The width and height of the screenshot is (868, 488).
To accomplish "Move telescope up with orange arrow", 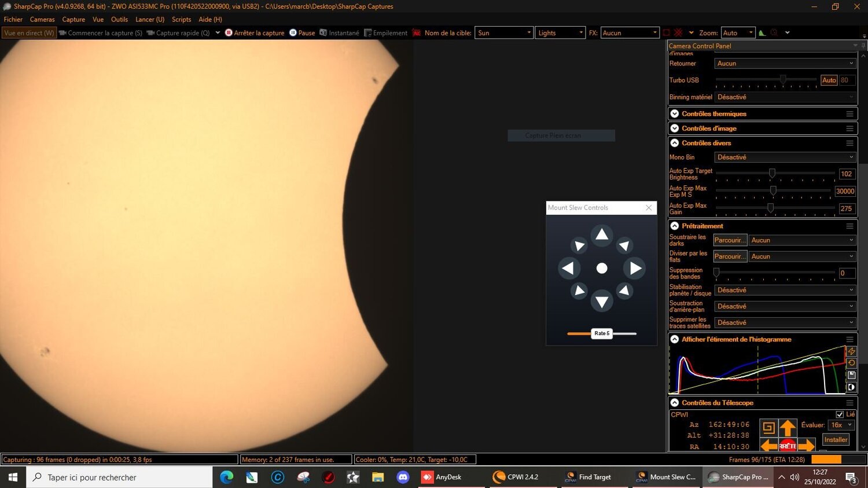I will tap(788, 428).
